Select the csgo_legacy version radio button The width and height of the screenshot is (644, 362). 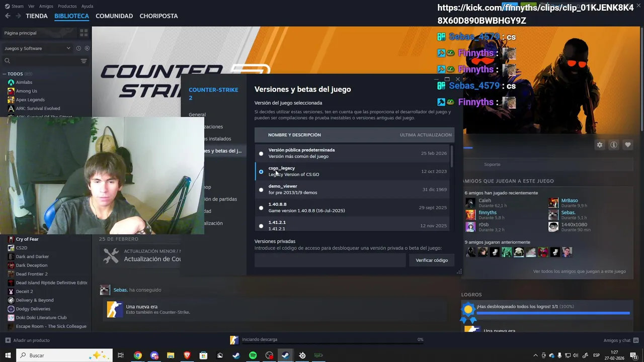(x=261, y=171)
